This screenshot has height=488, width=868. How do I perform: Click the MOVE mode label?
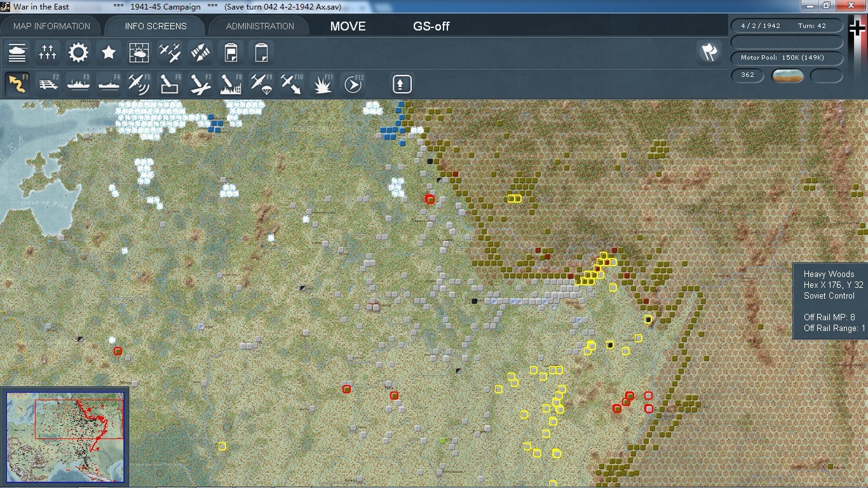click(348, 26)
